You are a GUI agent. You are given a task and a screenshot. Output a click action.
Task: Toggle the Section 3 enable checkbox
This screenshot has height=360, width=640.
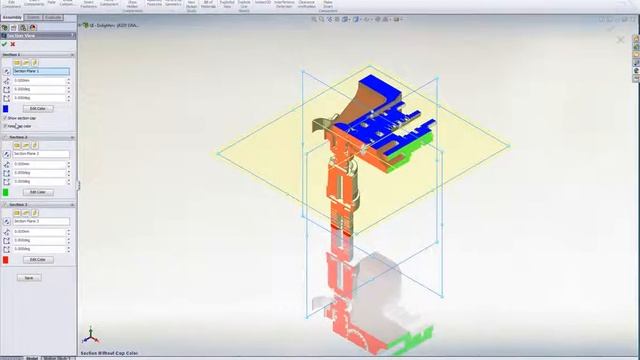(5, 204)
